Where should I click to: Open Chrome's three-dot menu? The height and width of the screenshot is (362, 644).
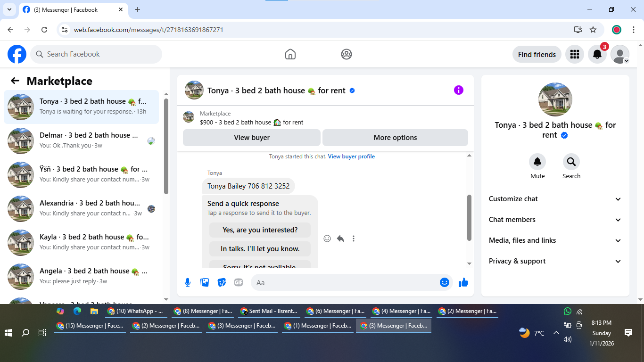pos(634,30)
